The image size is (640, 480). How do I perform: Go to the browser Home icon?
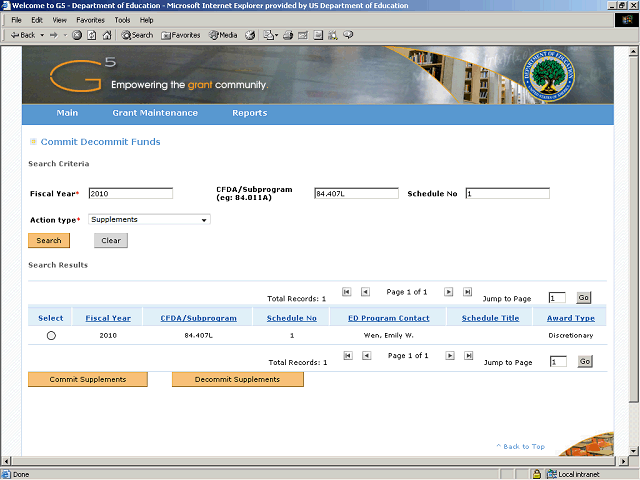click(x=107, y=36)
